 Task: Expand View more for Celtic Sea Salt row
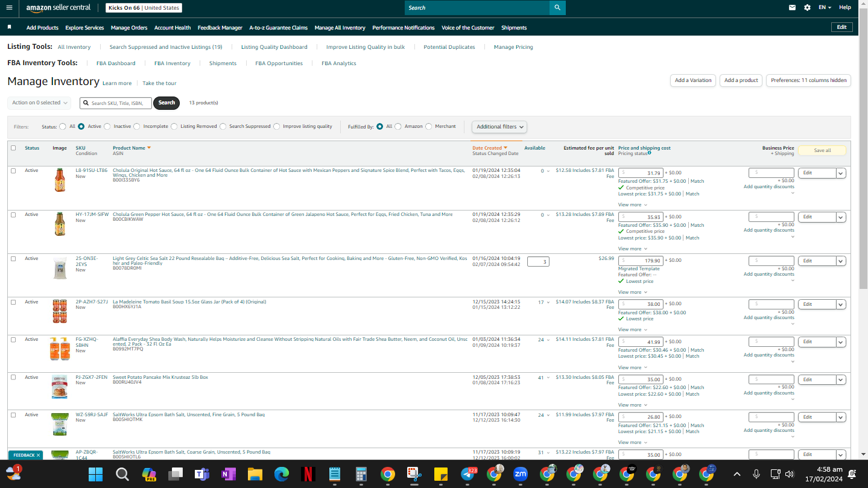pyautogui.click(x=632, y=292)
